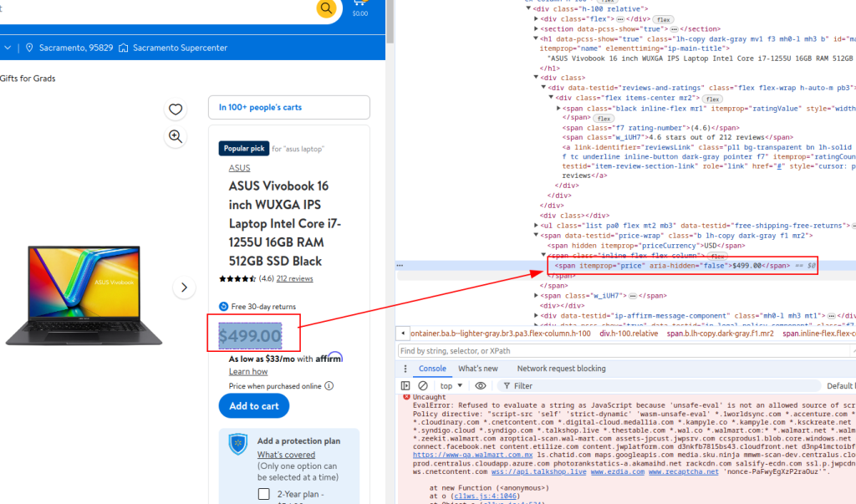Click the yellow search magnifier icon
The image size is (856, 504).
326,8
